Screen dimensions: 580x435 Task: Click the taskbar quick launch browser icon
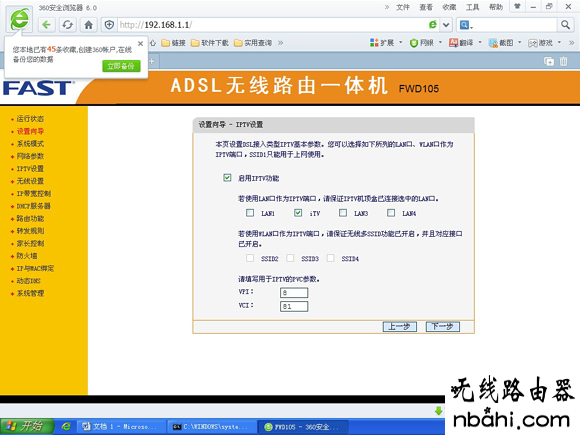click(66, 426)
